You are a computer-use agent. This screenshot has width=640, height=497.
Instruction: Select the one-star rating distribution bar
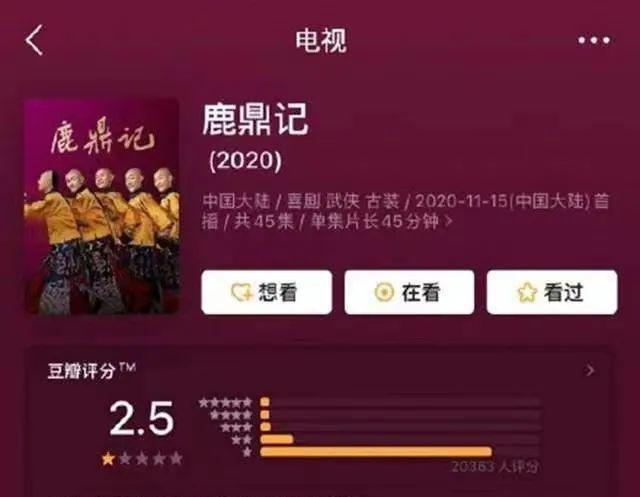[376, 452]
